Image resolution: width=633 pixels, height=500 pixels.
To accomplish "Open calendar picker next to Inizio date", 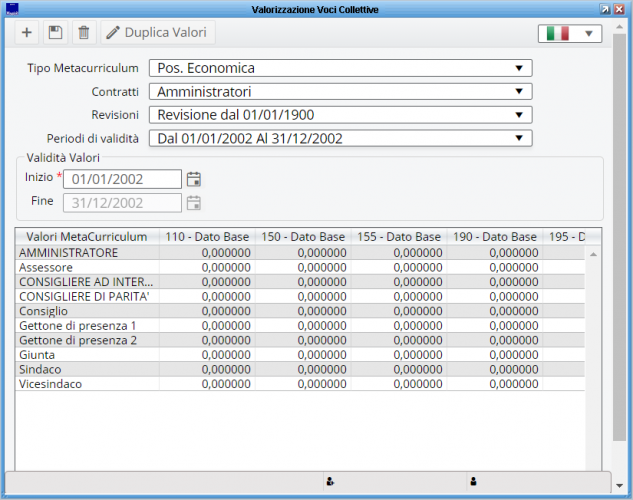I will point(194,179).
